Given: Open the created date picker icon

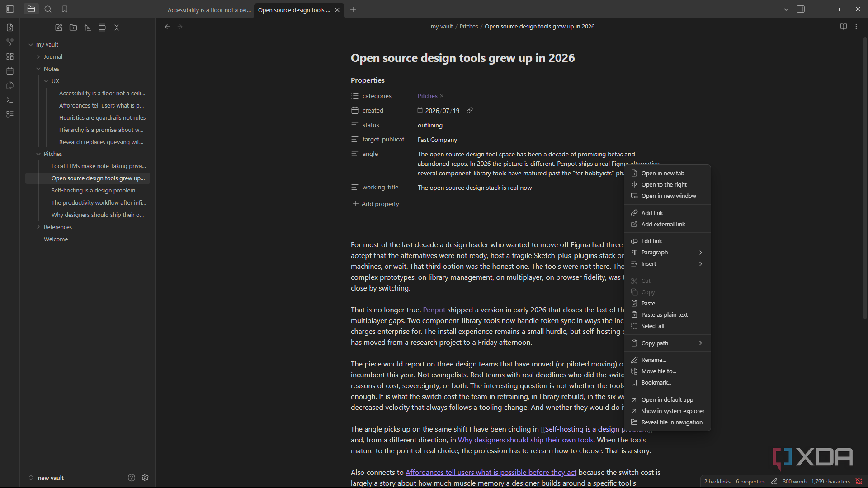Looking at the screenshot, I should click(420, 110).
